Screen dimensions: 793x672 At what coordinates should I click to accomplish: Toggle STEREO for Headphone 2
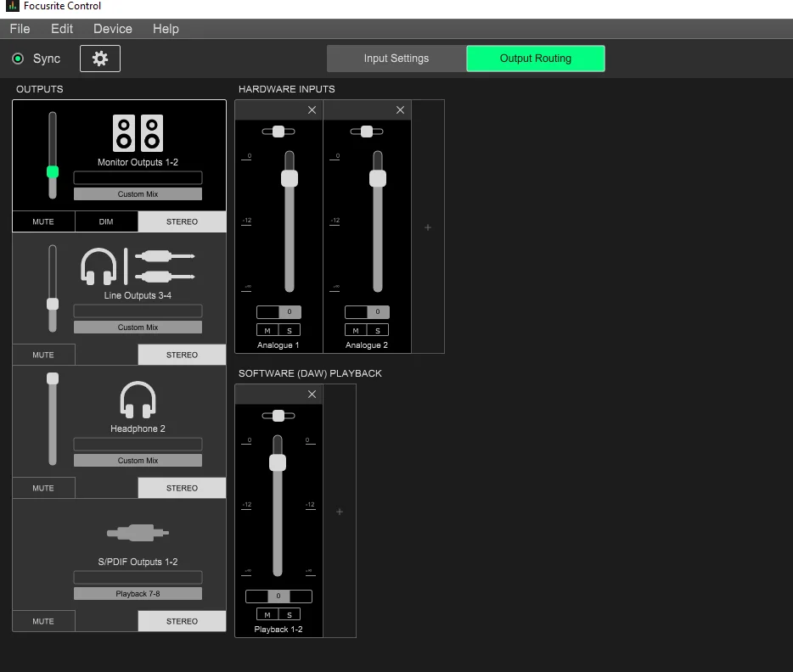tap(182, 488)
